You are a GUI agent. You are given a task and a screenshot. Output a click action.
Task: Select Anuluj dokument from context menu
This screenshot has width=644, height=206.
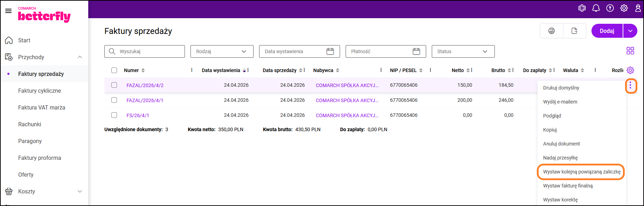(561, 144)
